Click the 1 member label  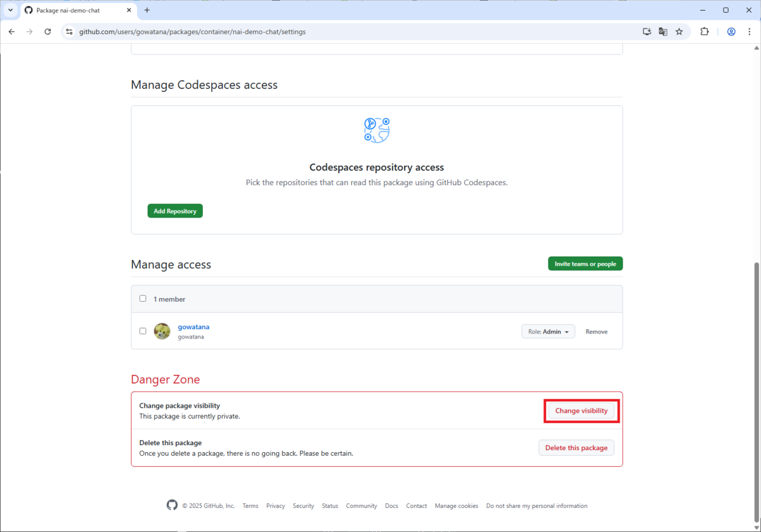(169, 299)
